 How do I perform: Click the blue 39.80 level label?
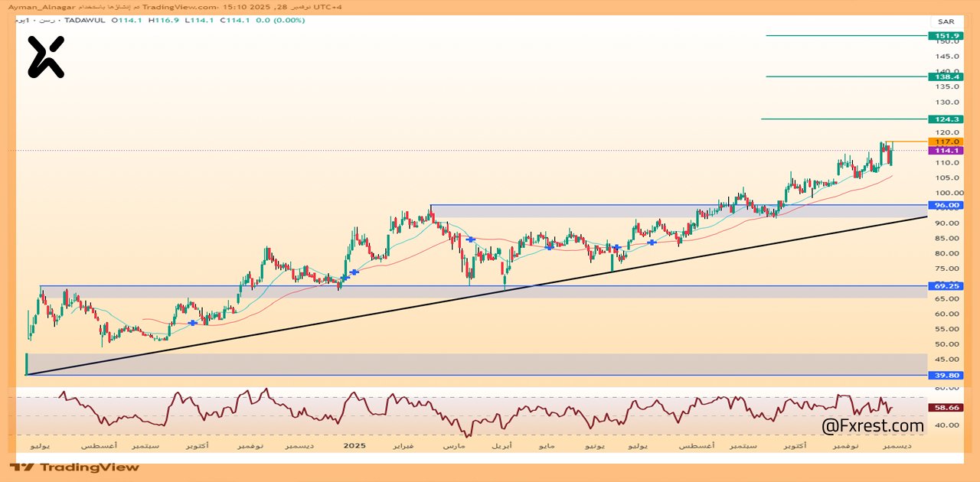(x=944, y=375)
